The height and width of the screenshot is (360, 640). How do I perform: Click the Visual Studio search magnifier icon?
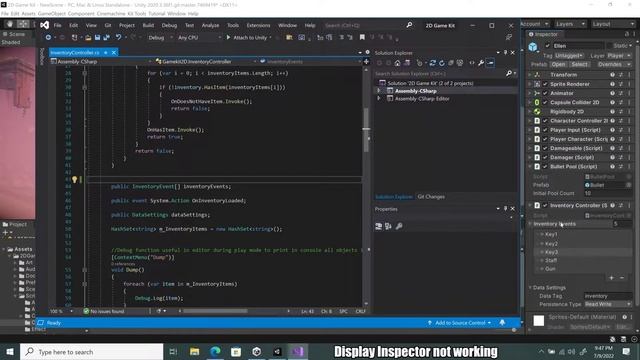(409, 25)
